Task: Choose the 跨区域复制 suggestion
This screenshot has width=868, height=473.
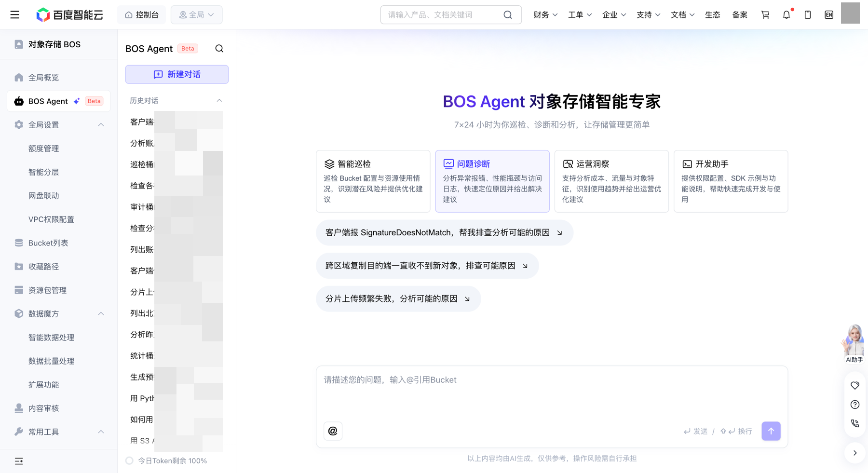Action: [427, 266]
